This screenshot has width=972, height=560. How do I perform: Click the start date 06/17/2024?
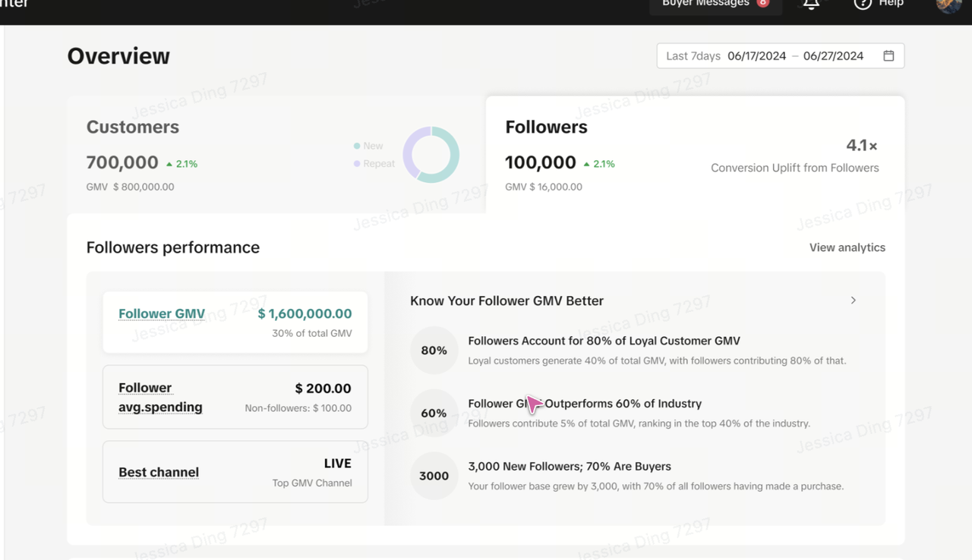point(756,56)
